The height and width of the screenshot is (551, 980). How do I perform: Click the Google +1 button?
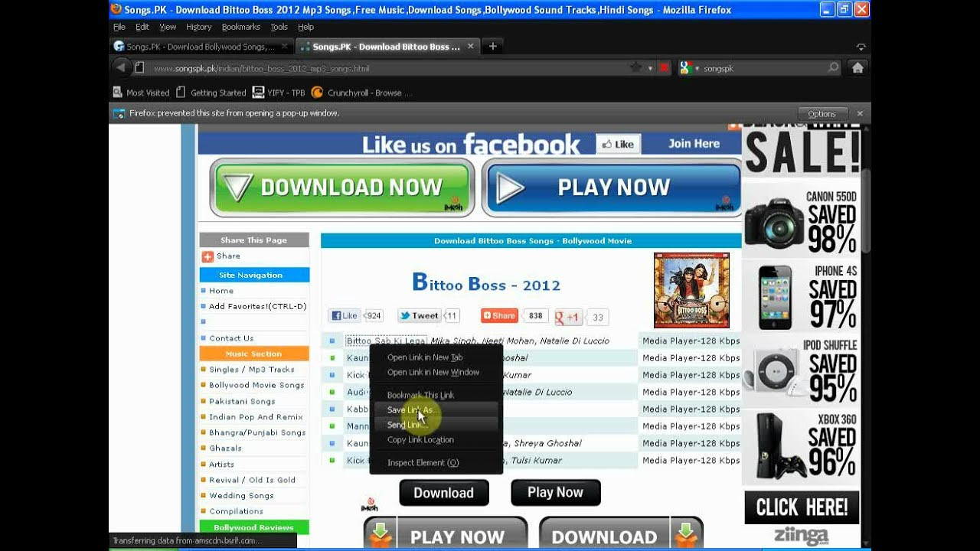click(569, 317)
